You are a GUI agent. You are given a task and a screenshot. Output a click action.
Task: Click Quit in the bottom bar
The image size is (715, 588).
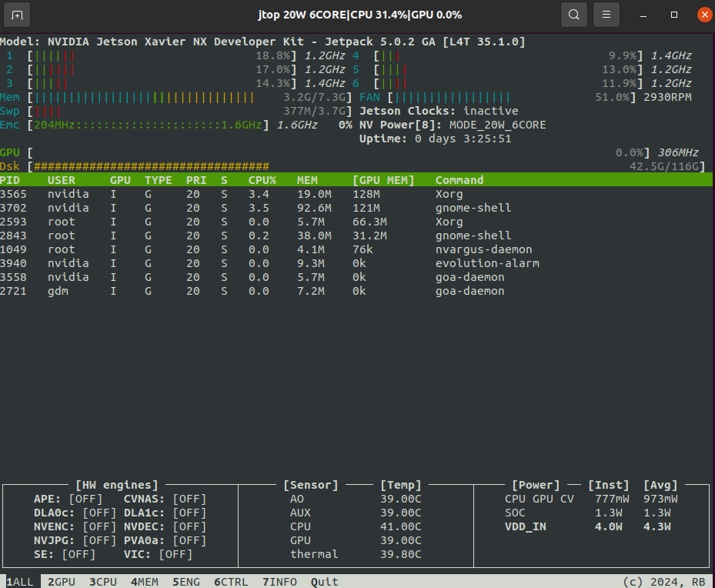[325, 582]
